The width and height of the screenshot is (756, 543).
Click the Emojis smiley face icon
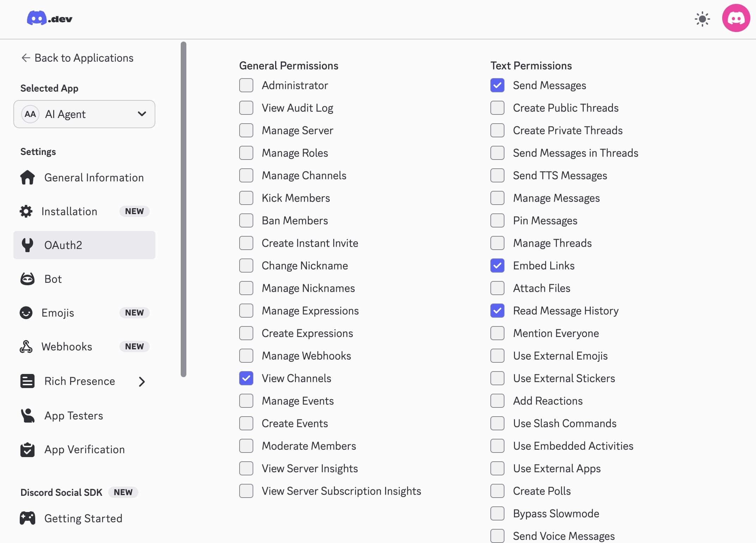tap(26, 313)
